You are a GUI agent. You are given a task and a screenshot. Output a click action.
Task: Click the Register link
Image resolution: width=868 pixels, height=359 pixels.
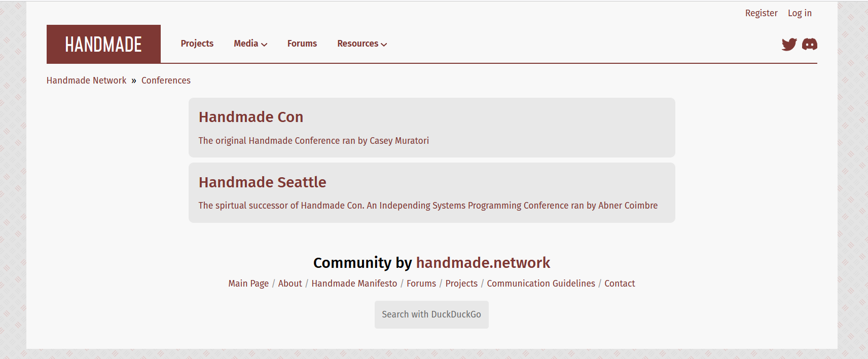coord(761,13)
